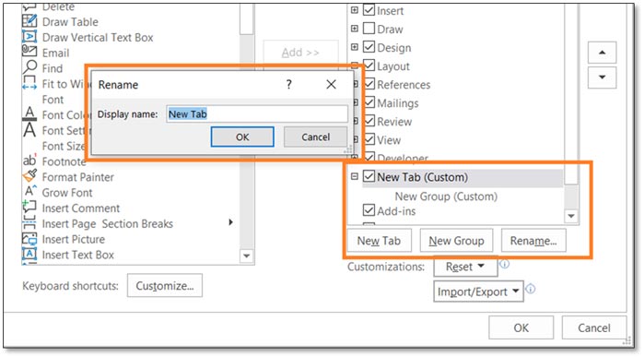644x357 pixels.
Task: Select the Find magnifier icon
Action: point(29,68)
